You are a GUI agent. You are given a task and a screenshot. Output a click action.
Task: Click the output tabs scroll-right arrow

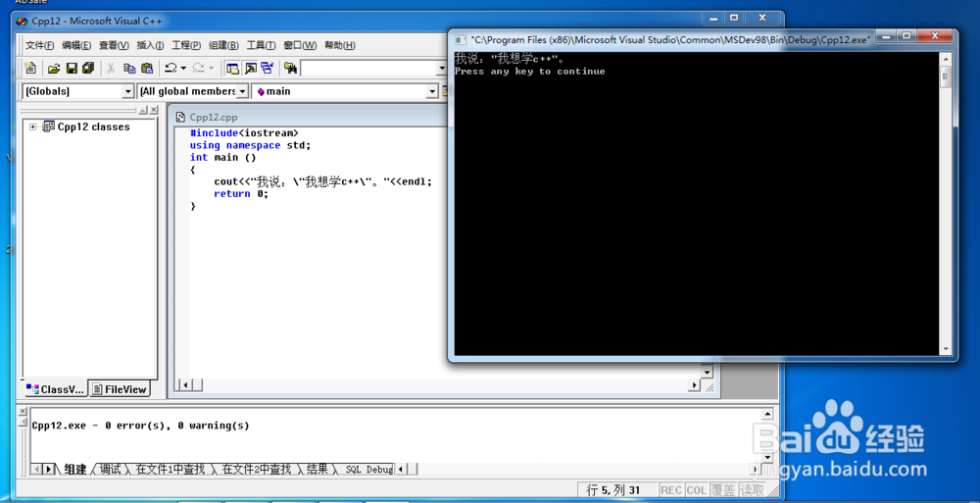(48, 470)
